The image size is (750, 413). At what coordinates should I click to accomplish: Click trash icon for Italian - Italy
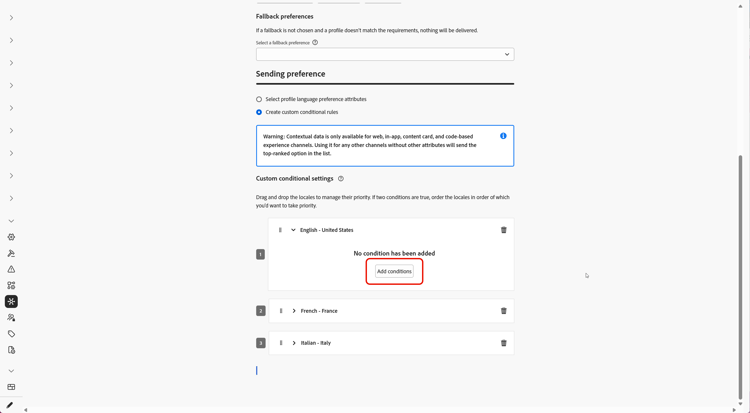[x=504, y=343]
